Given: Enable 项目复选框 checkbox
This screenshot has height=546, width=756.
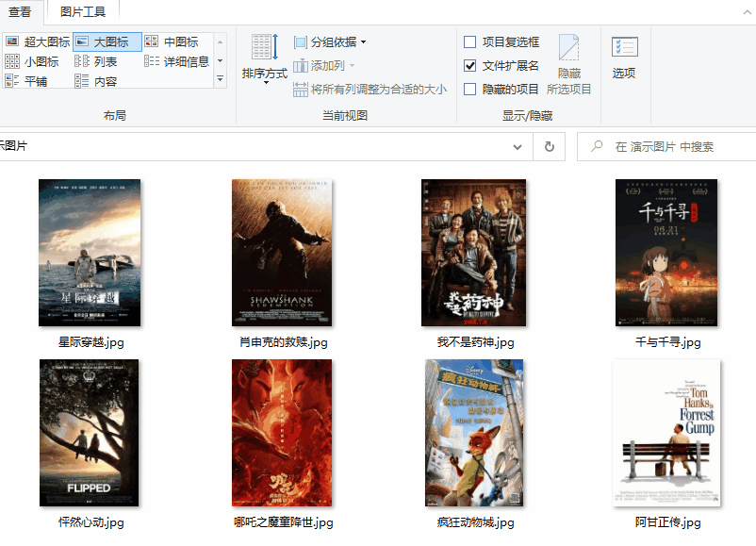Looking at the screenshot, I should tap(469, 41).
